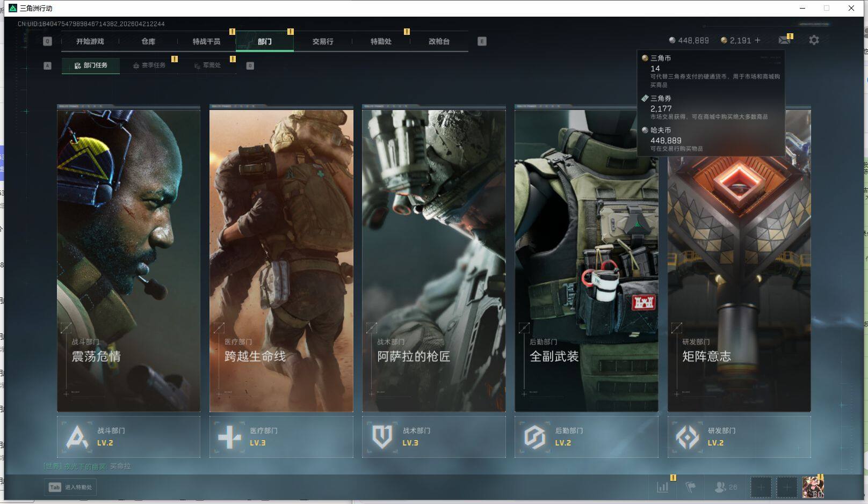Switch to the 仓库 tab
Screen dimensions: 868x504
(148, 41)
